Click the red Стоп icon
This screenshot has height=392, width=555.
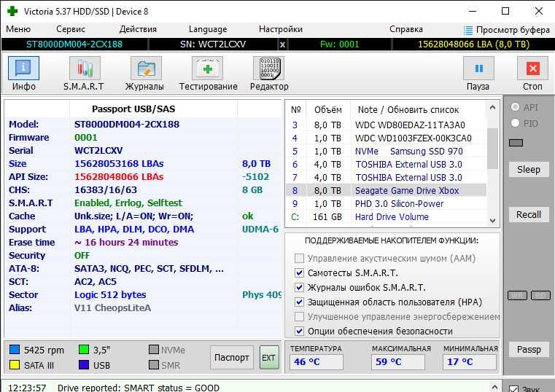point(532,68)
